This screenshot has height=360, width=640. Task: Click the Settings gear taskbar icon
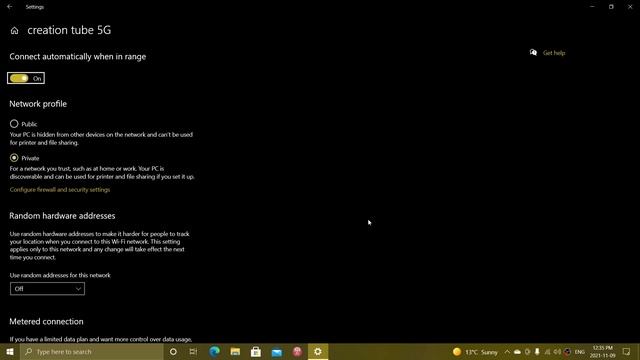point(318,351)
